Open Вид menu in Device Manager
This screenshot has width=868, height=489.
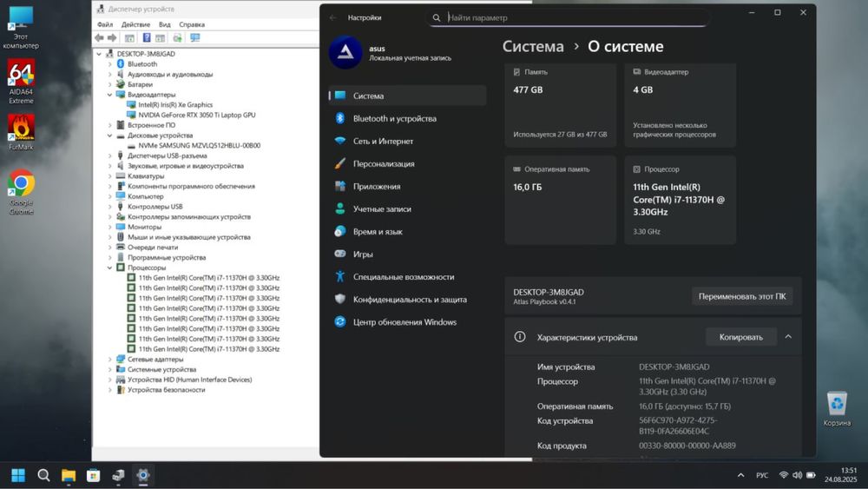(164, 24)
